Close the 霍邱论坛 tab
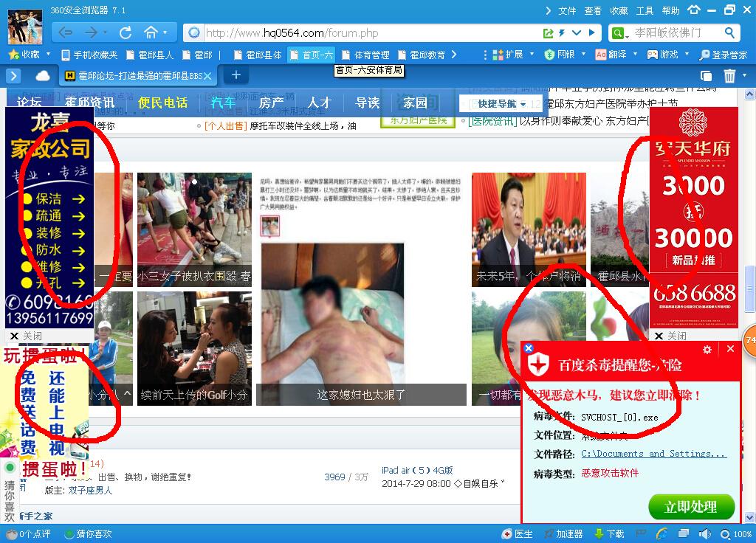 pyautogui.click(x=207, y=76)
